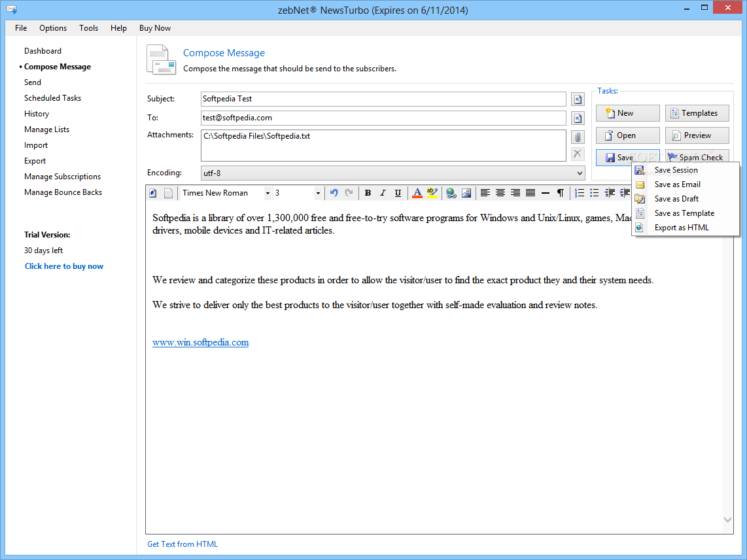The image size is (747, 560).
Task: Click the paste icon in editor toolbar
Action: 168,193
